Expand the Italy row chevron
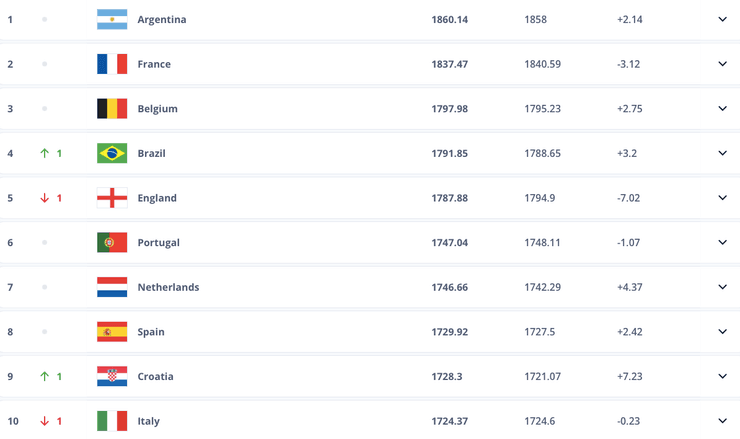 722,421
